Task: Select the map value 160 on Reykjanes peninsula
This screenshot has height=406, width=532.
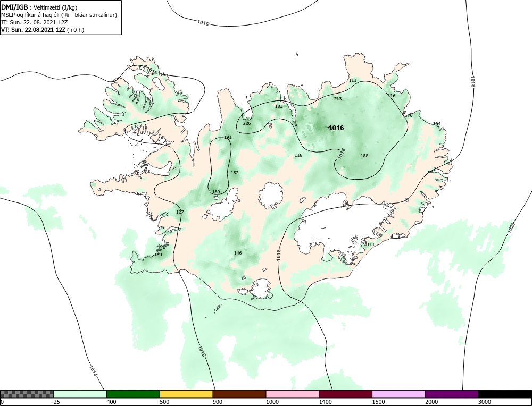Action: coord(158,255)
